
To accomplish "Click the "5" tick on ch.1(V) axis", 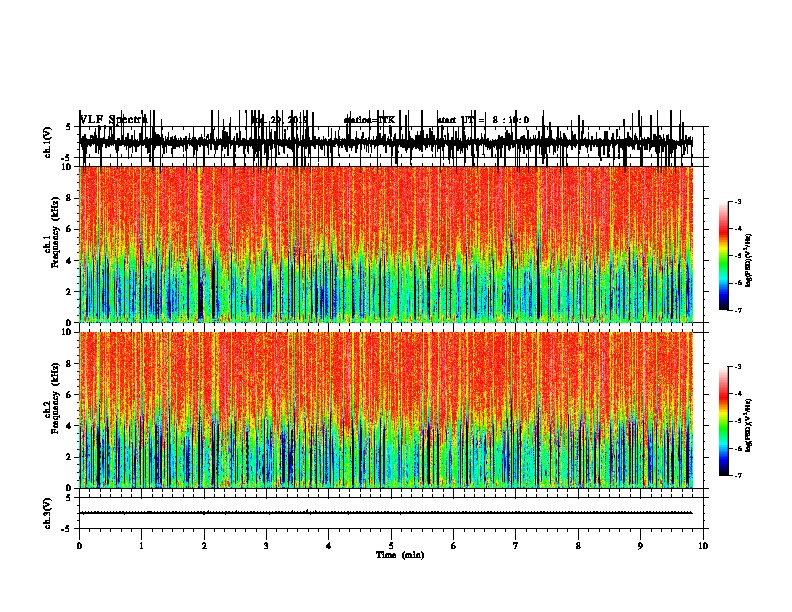I will point(69,127).
